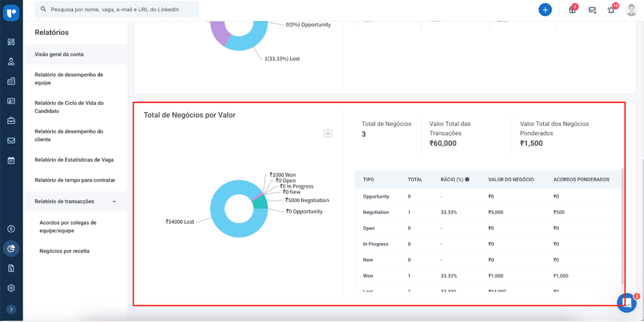Go to candidates person icon in sidebar
Viewport: 644px width, 322px height.
click(11, 62)
